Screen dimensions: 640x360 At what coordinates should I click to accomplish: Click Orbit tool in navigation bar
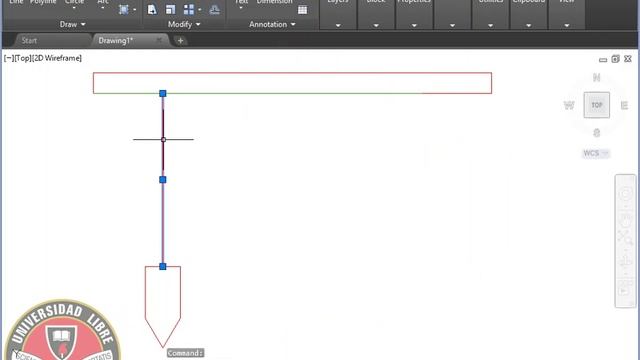625,260
